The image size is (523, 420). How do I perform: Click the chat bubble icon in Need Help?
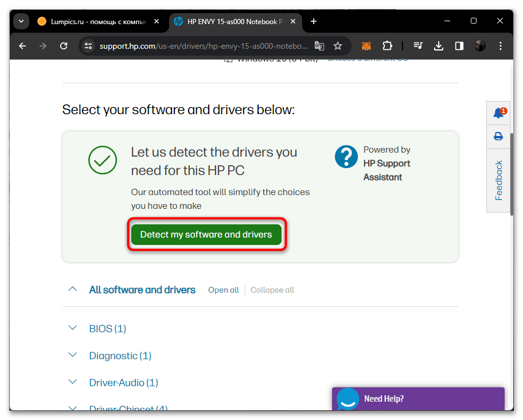point(348,398)
